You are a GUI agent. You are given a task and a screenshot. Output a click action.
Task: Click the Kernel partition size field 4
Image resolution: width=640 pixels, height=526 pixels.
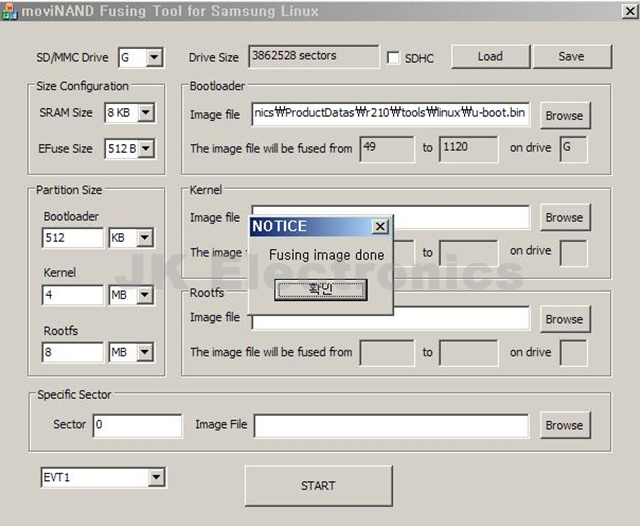coord(73,295)
